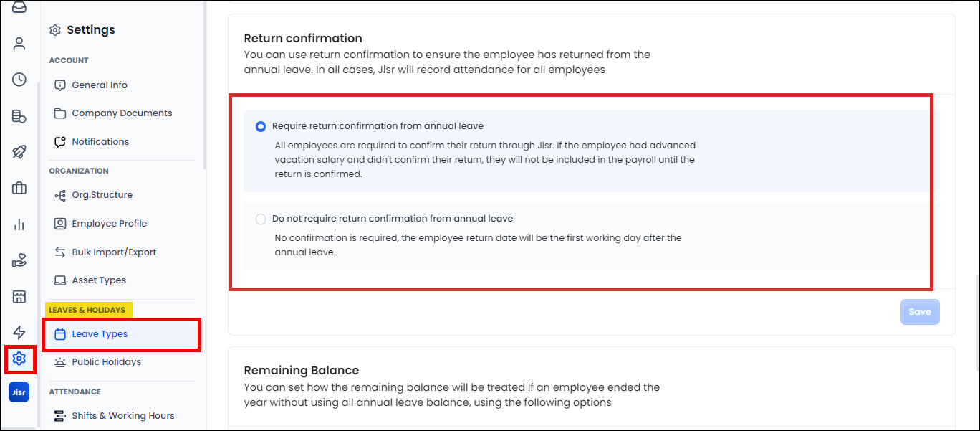980x431 pixels.
Task: Open General Info settings page
Action: coord(100,85)
